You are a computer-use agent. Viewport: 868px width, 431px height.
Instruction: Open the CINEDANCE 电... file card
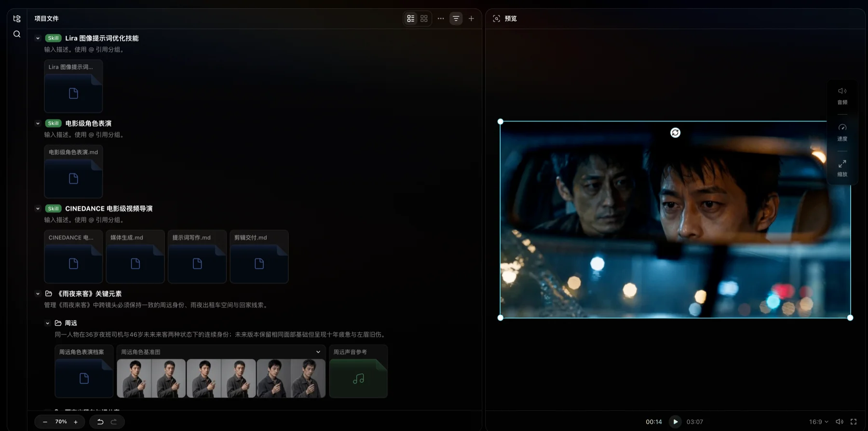[73, 256]
